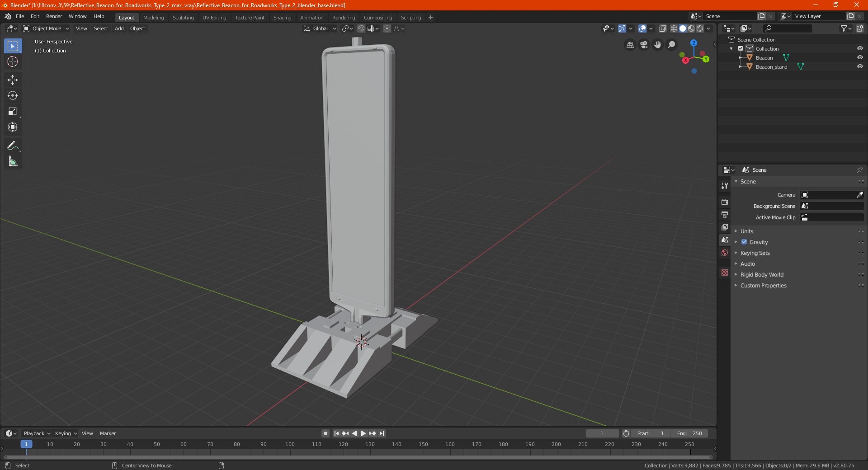The width and height of the screenshot is (868, 470).
Task: Click the End frame field
Action: click(x=689, y=433)
